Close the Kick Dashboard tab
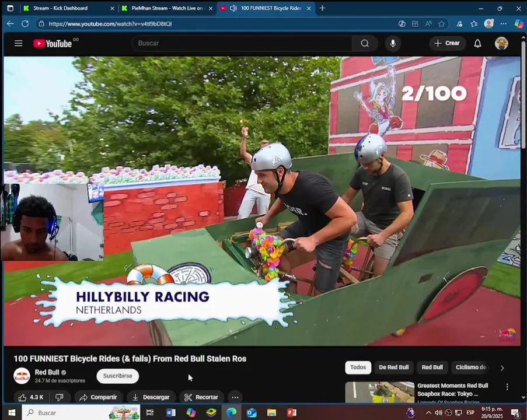The width and height of the screenshot is (527, 420). click(112, 8)
